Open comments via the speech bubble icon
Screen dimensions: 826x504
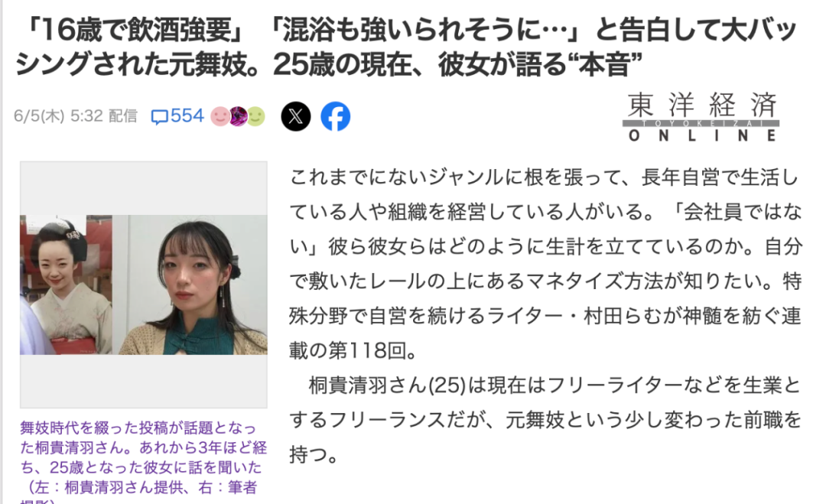[159, 116]
